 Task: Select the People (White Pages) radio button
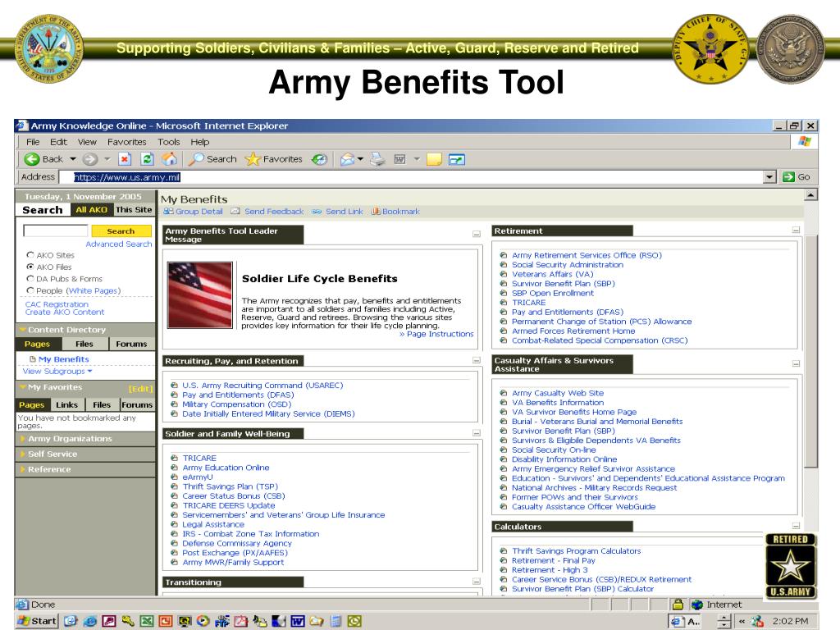click(x=30, y=290)
